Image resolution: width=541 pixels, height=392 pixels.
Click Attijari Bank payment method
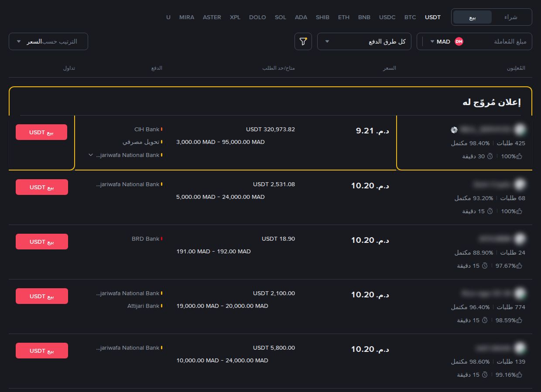[x=142, y=306]
